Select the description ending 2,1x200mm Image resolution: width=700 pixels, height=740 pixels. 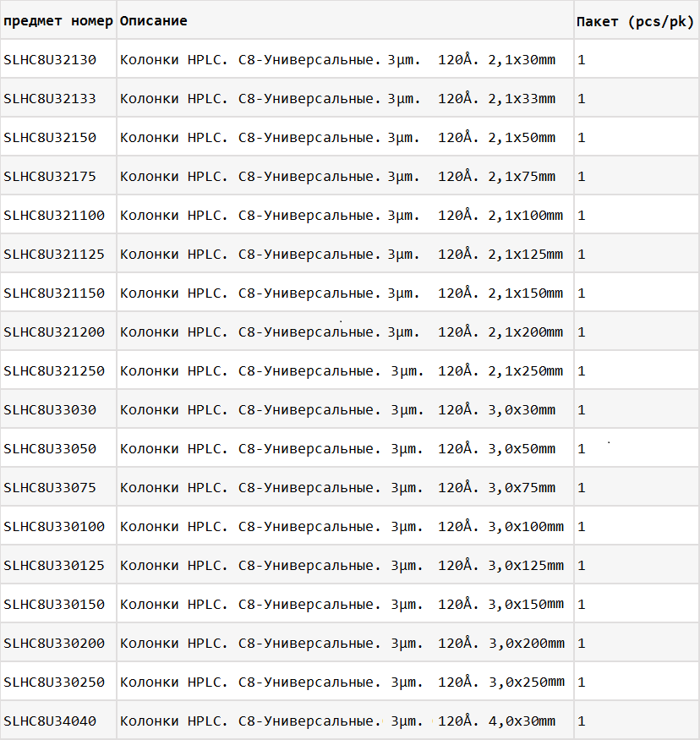pyautogui.click(x=342, y=332)
